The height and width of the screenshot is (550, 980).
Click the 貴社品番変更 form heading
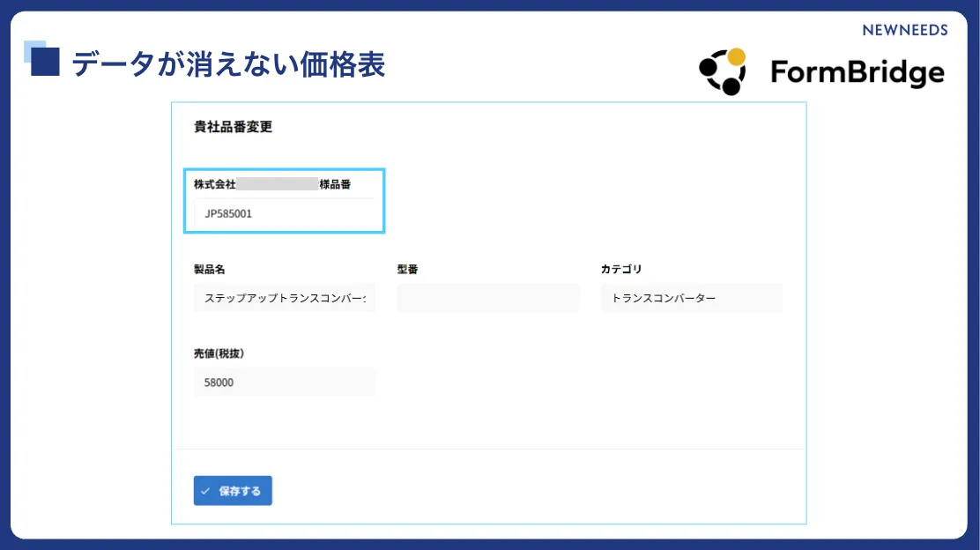pyautogui.click(x=233, y=127)
